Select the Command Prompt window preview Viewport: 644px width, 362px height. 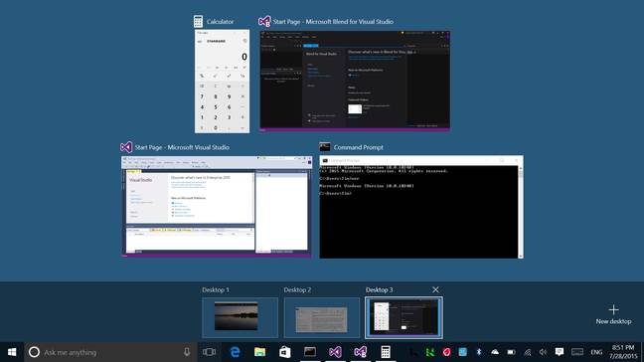[x=421, y=207]
